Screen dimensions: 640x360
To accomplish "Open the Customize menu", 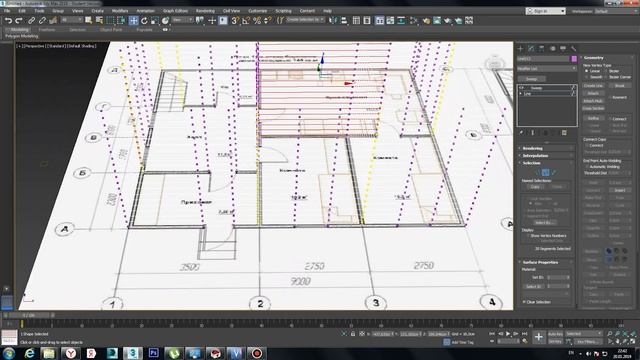I will [x=258, y=11].
